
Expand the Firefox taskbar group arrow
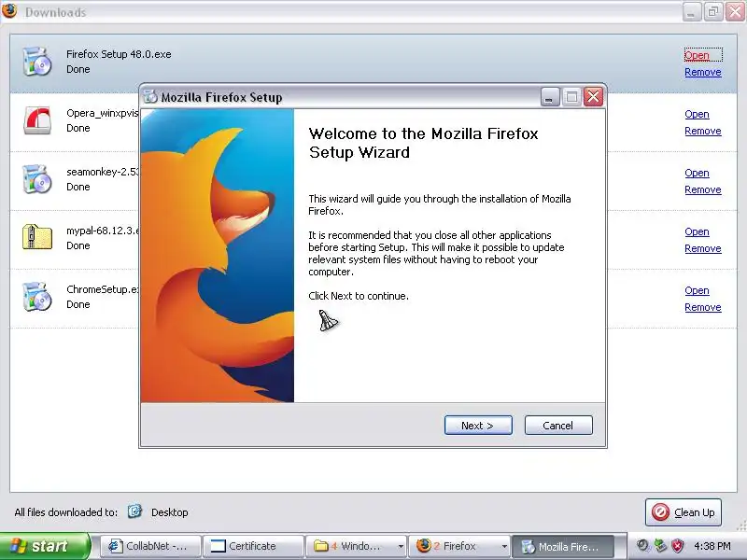pyautogui.click(x=504, y=547)
